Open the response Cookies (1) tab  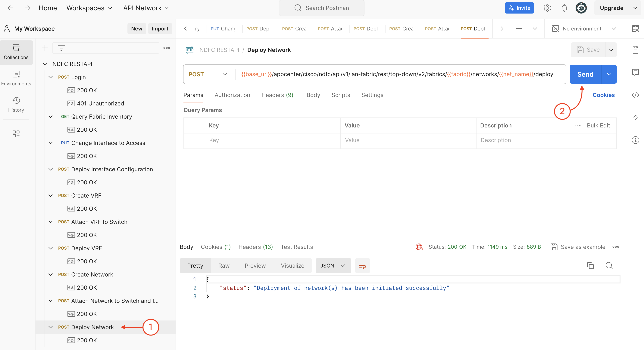click(216, 247)
